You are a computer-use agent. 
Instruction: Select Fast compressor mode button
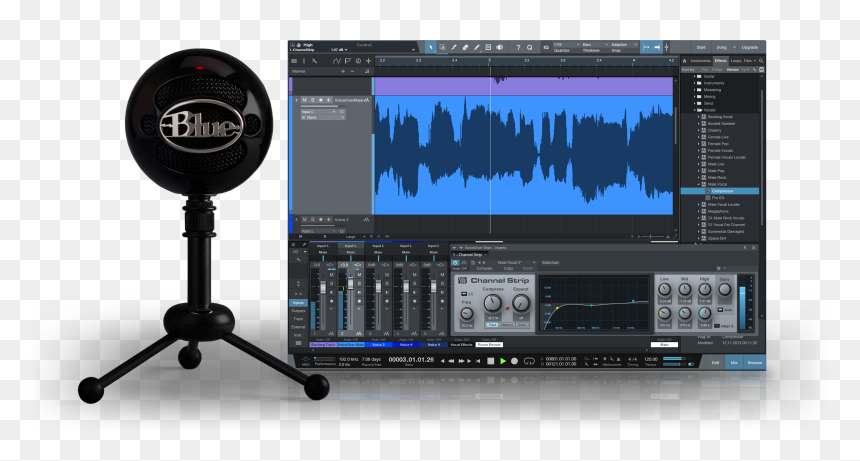coord(493,325)
